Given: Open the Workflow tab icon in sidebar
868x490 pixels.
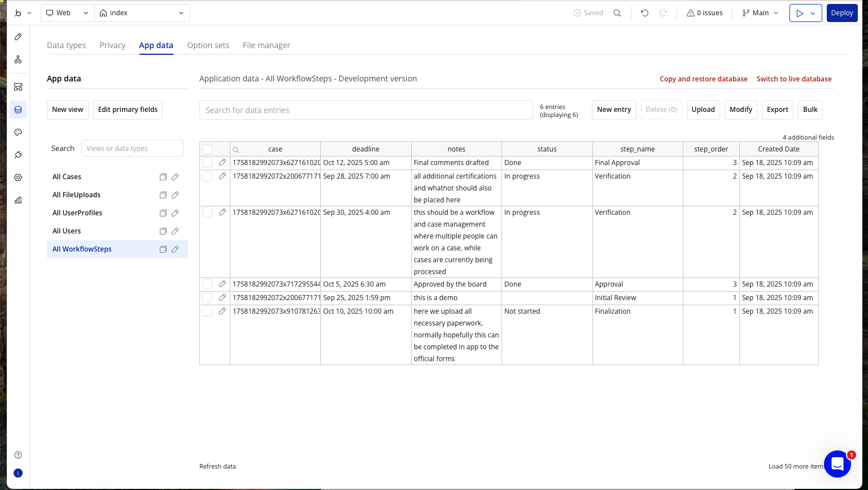Looking at the screenshot, I should [18, 59].
